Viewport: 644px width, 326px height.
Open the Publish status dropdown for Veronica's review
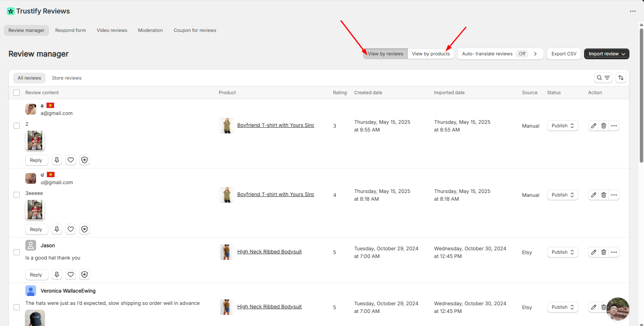click(x=563, y=307)
